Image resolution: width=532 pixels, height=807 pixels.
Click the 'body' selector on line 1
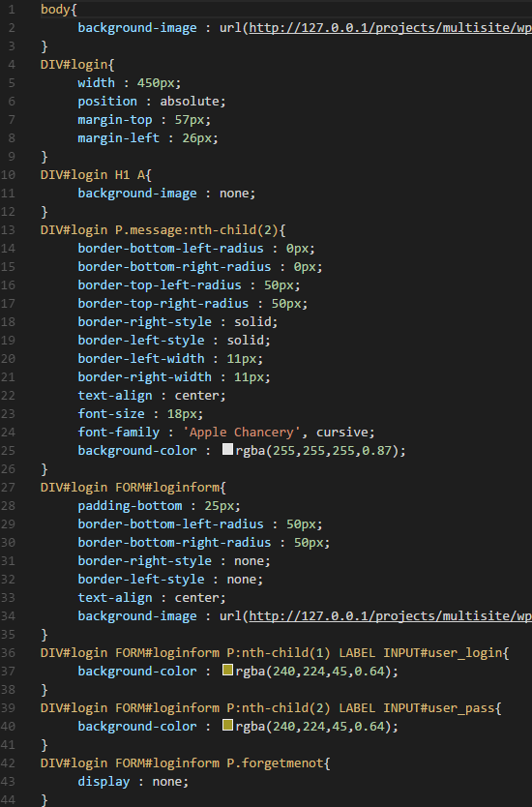[55, 10]
